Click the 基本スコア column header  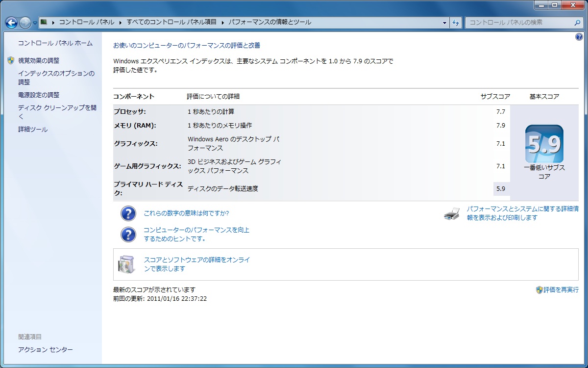[x=544, y=97]
